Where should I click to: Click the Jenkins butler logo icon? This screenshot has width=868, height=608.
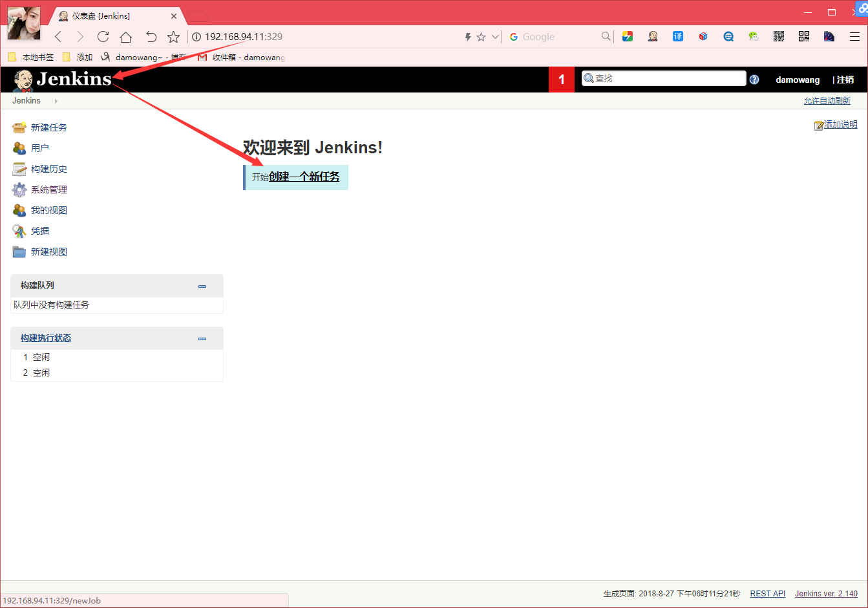coord(23,80)
